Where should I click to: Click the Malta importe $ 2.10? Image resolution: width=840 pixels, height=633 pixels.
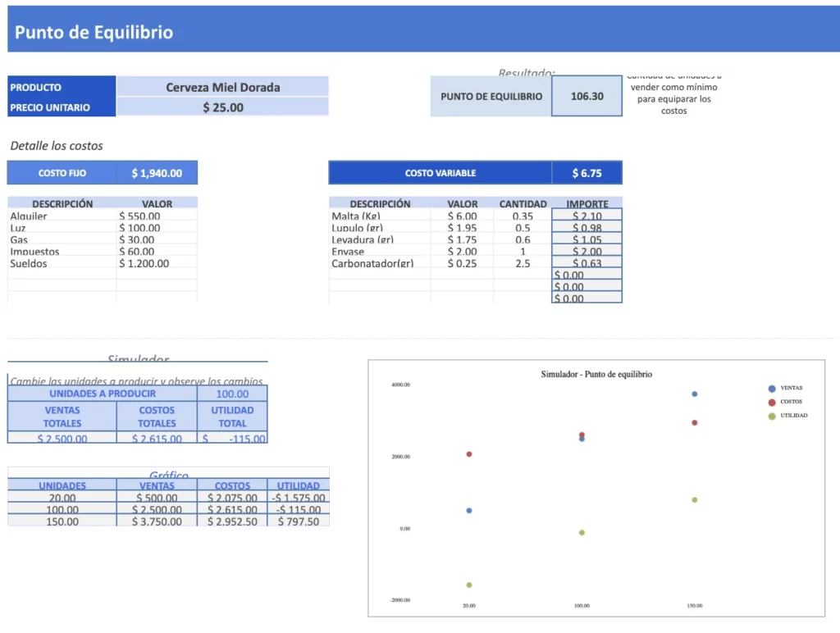587,216
